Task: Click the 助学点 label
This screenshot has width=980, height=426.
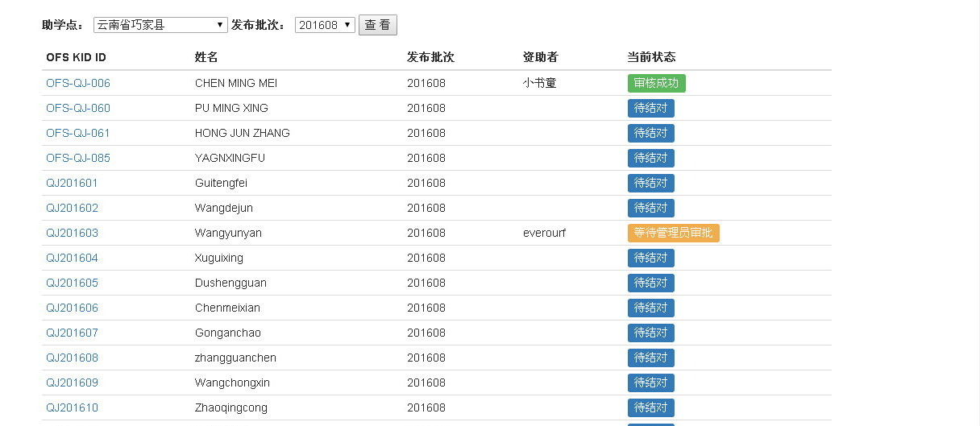Action: point(63,25)
